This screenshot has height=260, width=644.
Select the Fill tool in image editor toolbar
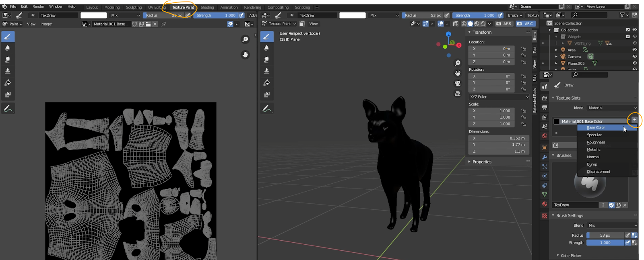8,83
